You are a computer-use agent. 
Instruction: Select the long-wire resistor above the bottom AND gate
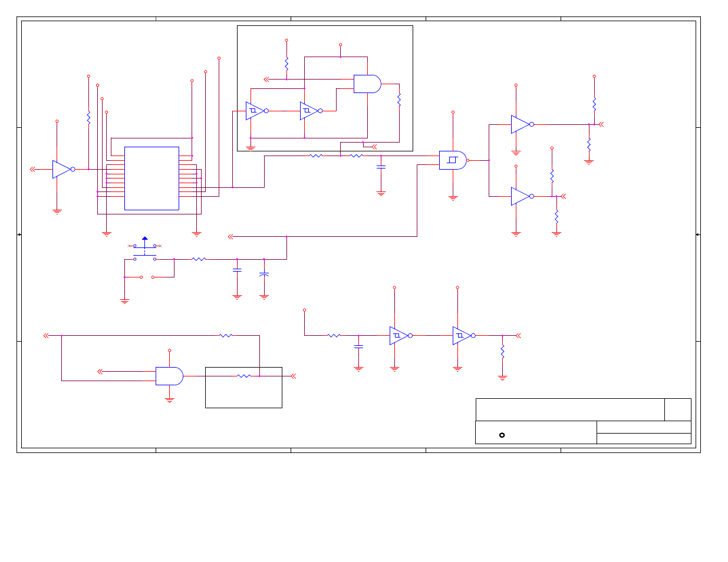[x=226, y=336]
